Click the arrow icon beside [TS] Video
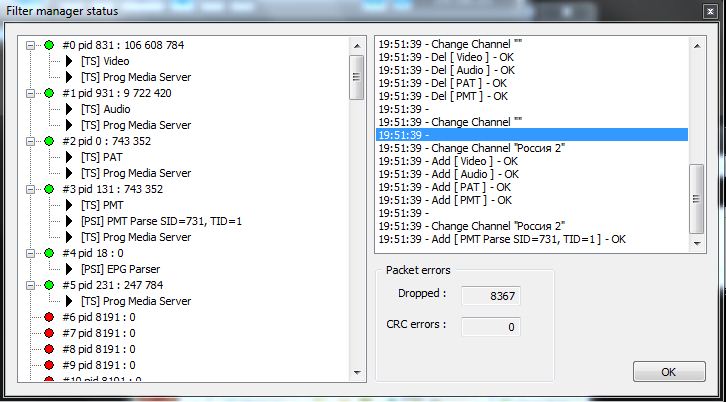This screenshot has height=402, width=726. click(x=69, y=61)
